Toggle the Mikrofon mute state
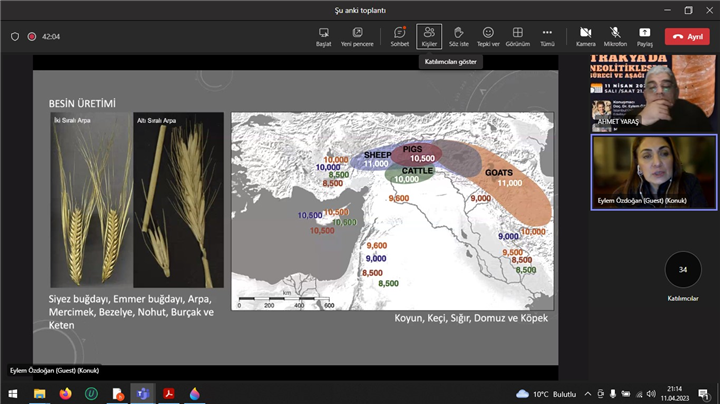The width and height of the screenshot is (720, 404). 615,37
